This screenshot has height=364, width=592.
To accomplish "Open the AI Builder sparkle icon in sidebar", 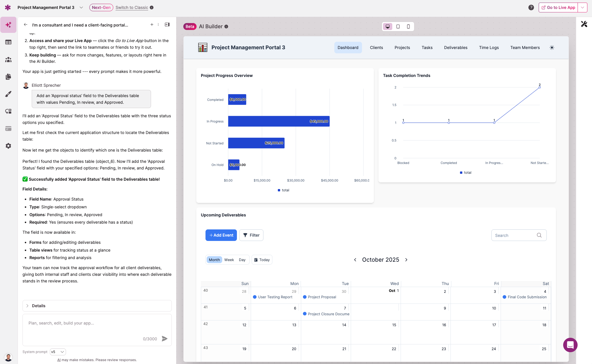I will [x=8, y=25].
